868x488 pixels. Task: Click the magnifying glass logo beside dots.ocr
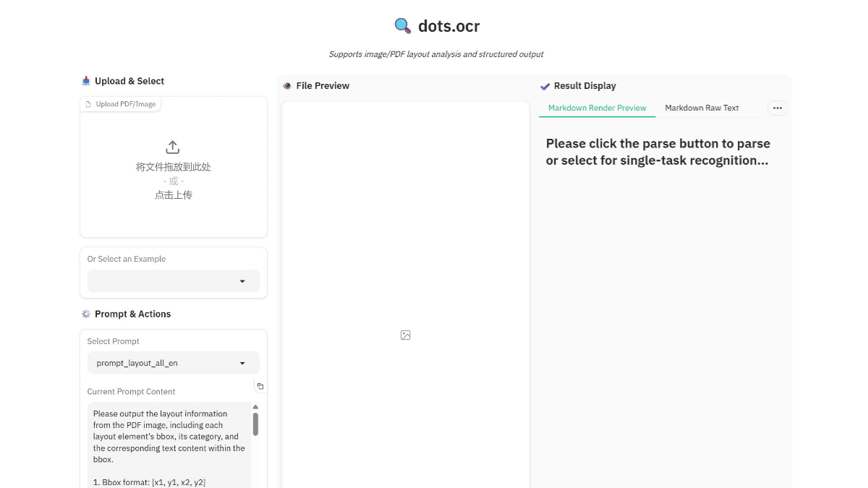(403, 26)
